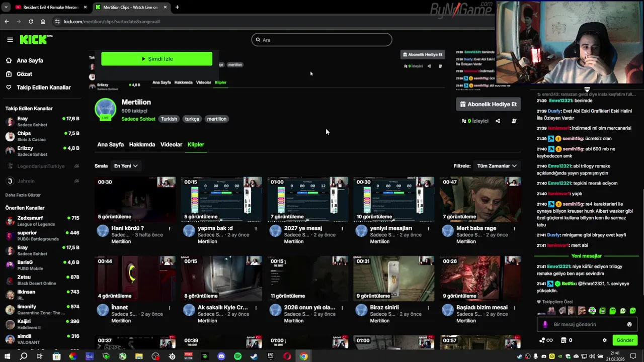The height and width of the screenshot is (362, 644).
Task: Share the Mertilion channel via share icon
Action: [498, 121]
